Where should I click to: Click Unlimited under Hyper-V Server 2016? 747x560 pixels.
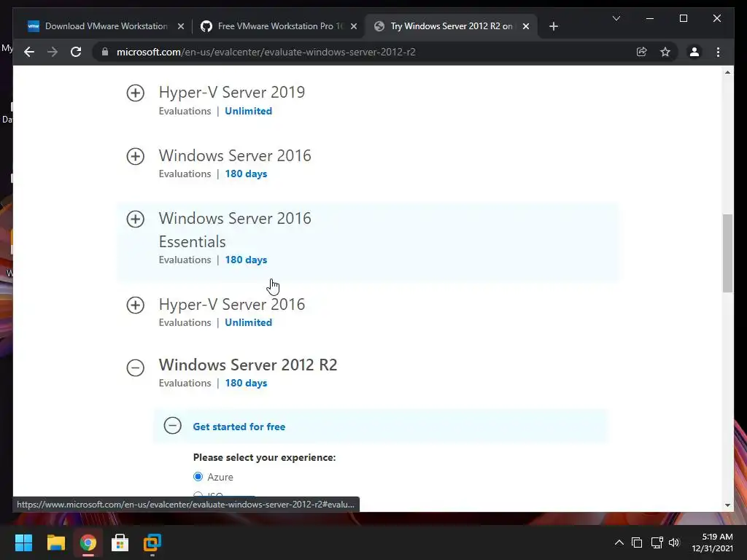pyautogui.click(x=248, y=322)
